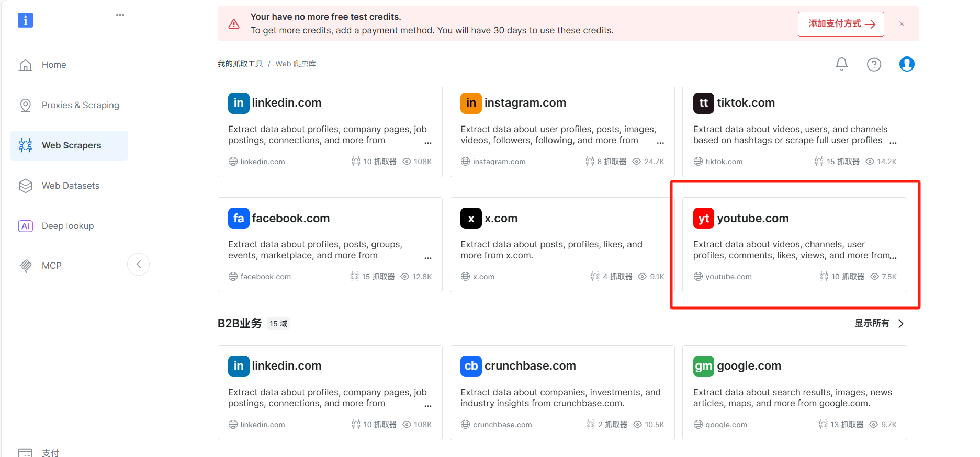Click the B2B业务 section heading
The height and width of the screenshot is (457, 980).
click(240, 323)
